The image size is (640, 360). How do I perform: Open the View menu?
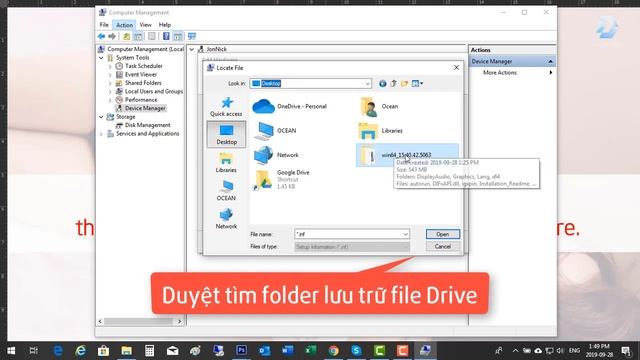[145, 25]
